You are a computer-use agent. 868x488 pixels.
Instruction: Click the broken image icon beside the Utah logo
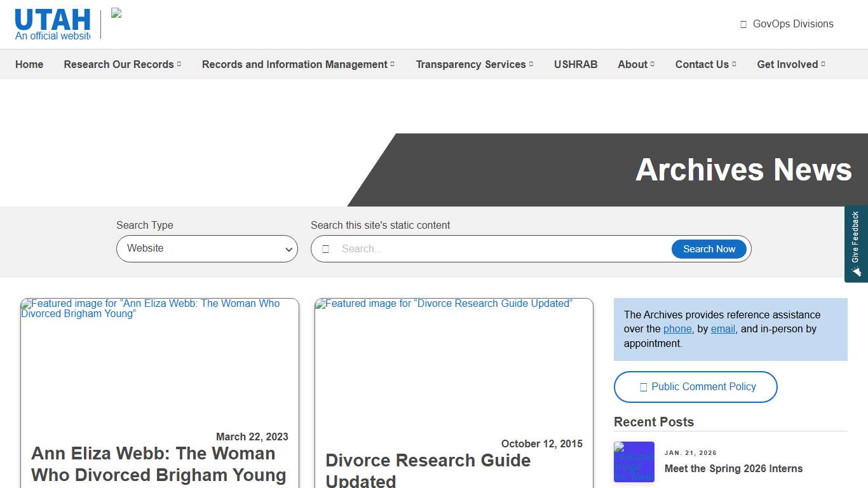click(116, 13)
